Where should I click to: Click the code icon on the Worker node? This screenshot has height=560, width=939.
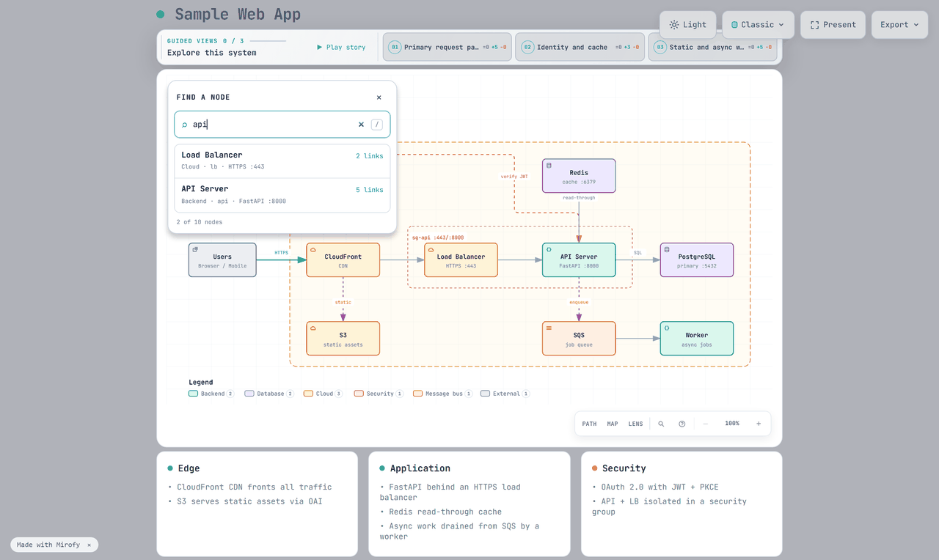click(x=667, y=328)
